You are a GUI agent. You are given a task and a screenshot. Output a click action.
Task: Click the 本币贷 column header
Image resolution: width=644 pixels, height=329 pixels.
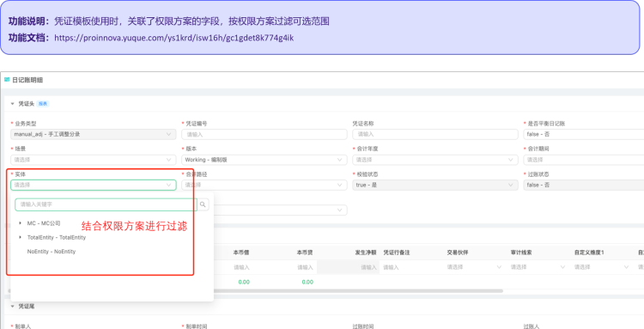(x=305, y=253)
